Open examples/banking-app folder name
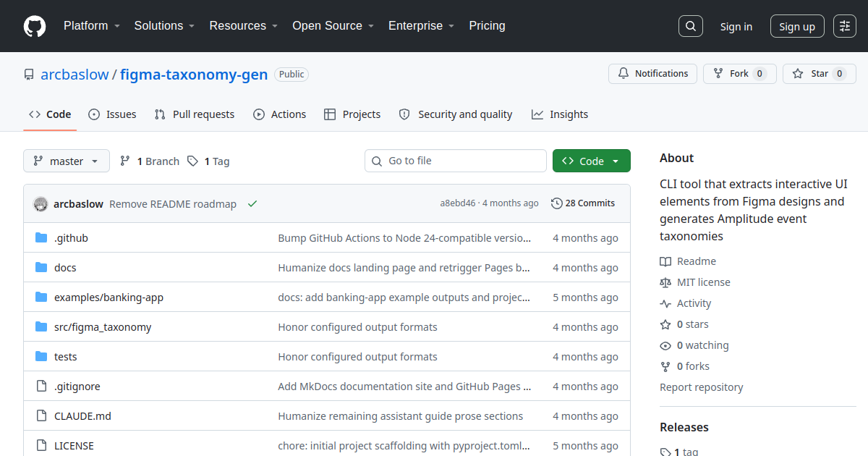The height and width of the screenshot is (456, 868). [109, 297]
